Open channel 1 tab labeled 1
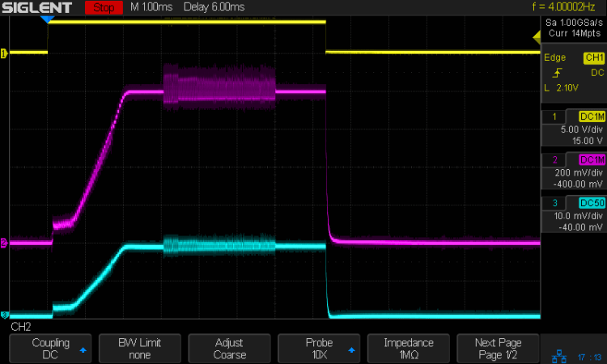 pyautogui.click(x=554, y=116)
